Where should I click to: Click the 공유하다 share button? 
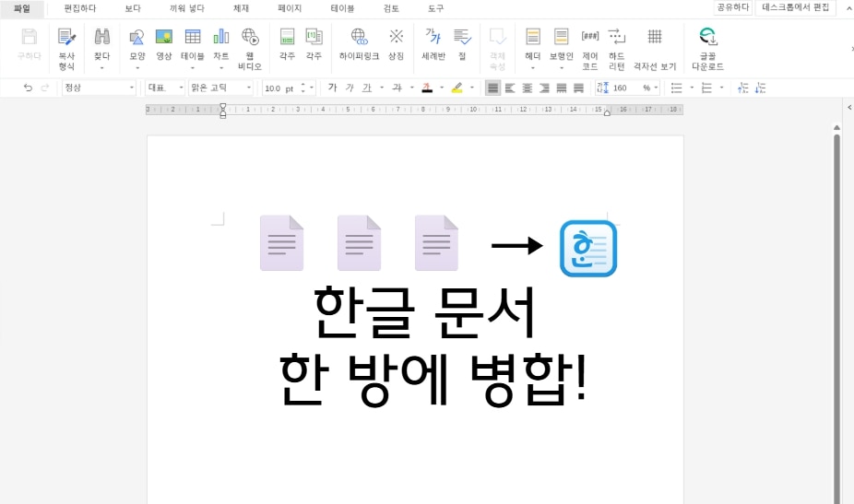click(x=733, y=7)
